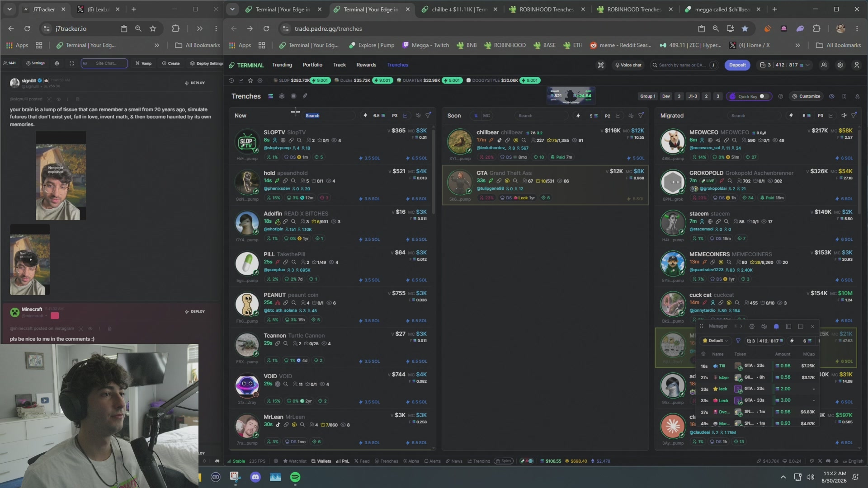The image size is (868, 488).
Task: Open the filter funnel in the Migrated column
Action: (854, 116)
